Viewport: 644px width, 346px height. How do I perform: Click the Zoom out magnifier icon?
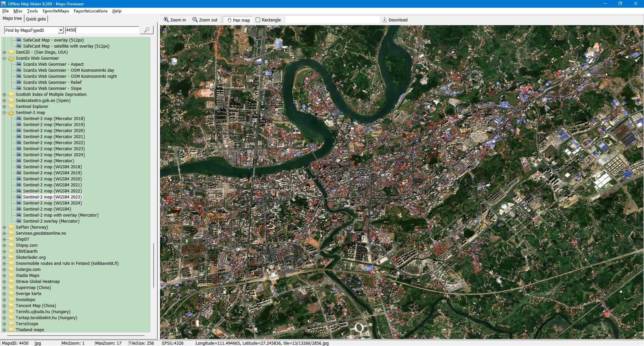[x=195, y=20]
